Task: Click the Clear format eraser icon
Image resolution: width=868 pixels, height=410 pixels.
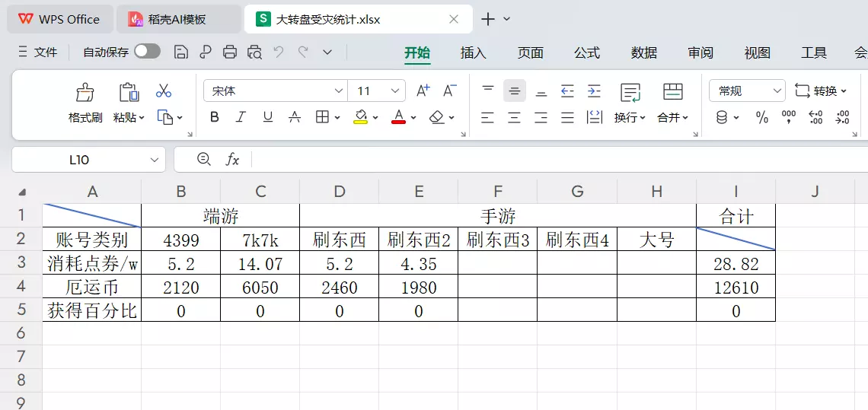Action: (437, 117)
